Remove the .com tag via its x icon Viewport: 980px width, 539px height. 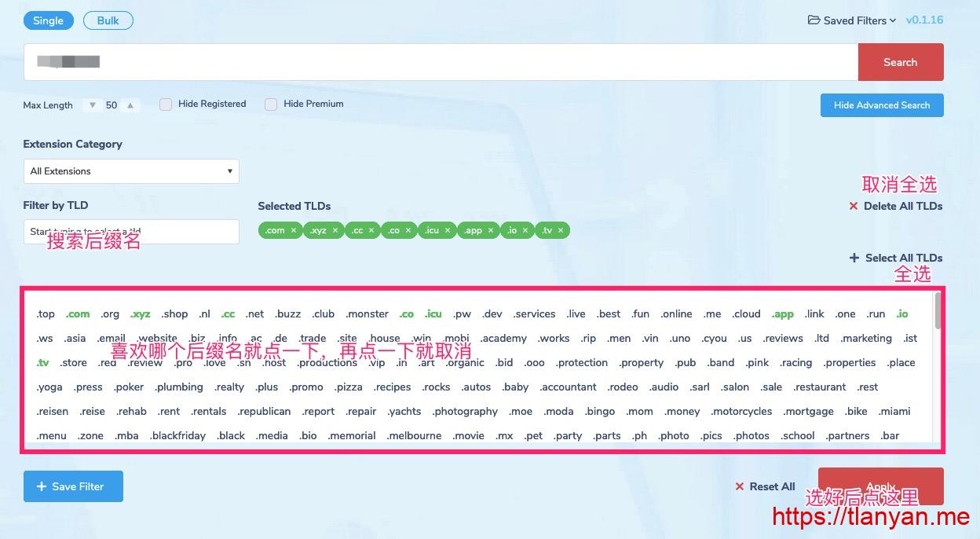tap(293, 230)
